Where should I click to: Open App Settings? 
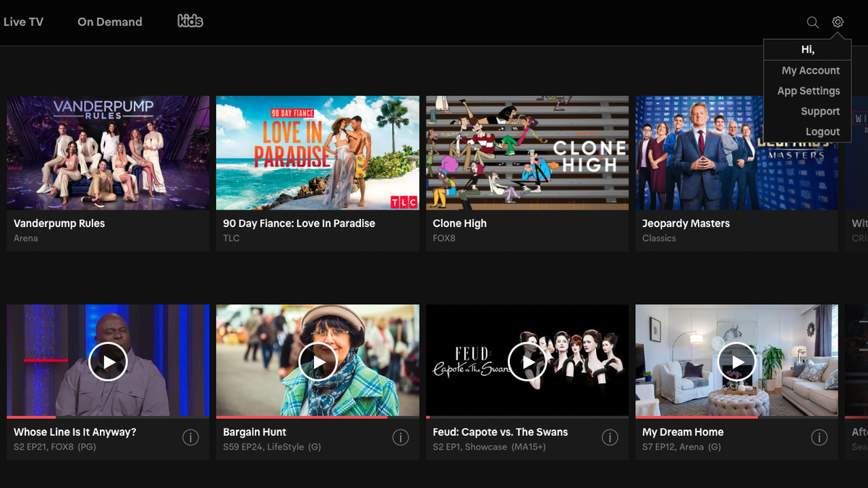tap(808, 90)
